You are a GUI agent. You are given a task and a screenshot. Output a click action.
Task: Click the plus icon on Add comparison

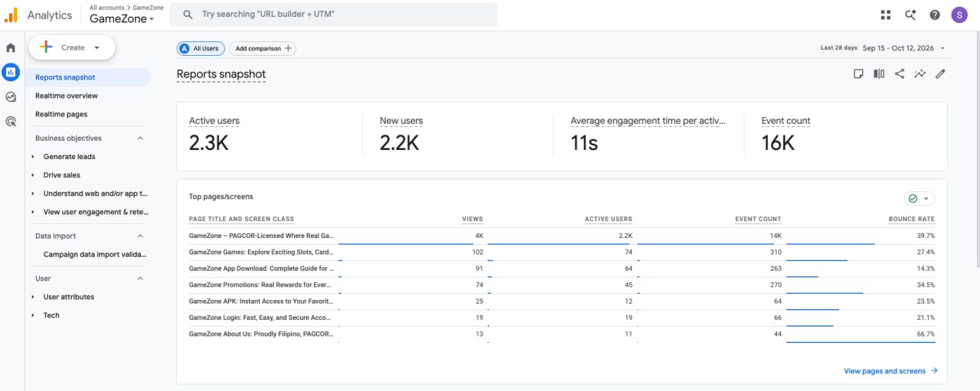[288, 48]
